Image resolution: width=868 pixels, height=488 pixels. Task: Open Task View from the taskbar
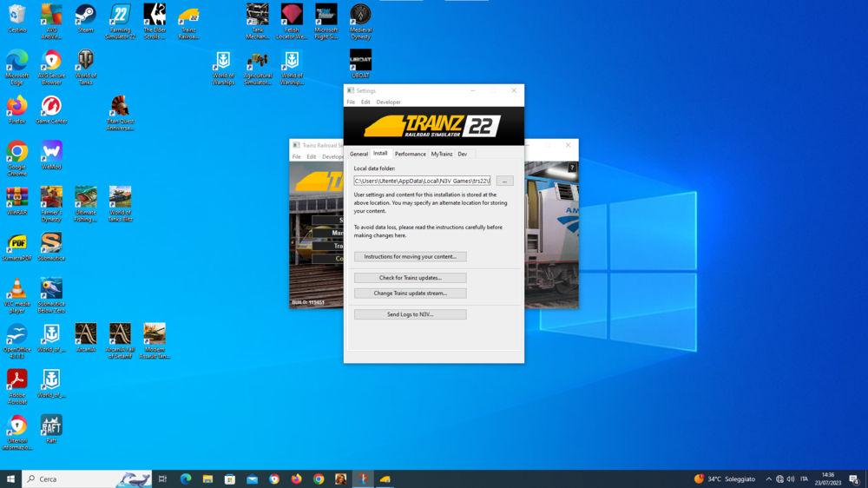tap(163, 478)
